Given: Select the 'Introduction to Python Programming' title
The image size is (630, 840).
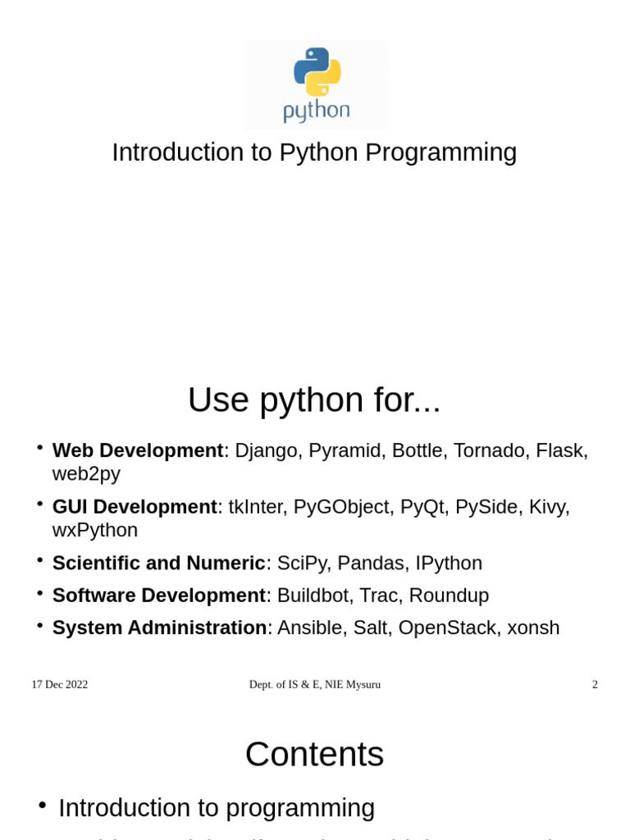Looking at the screenshot, I should [x=314, y=153].
